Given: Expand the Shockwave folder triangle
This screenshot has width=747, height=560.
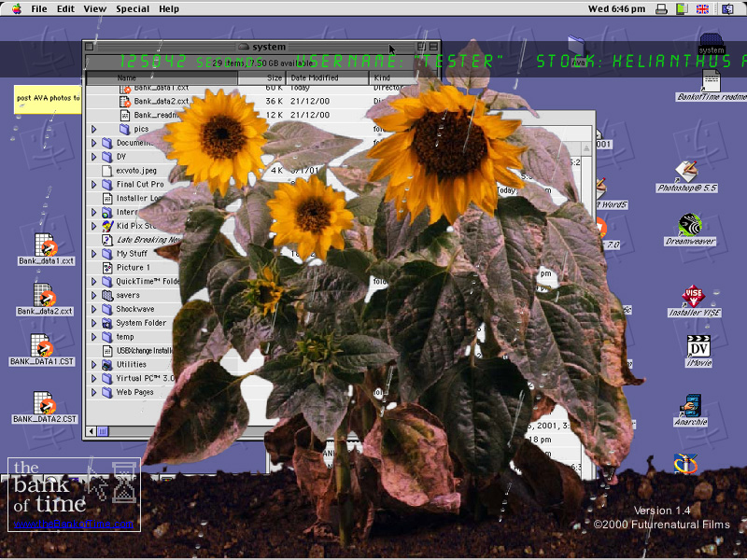Looking at the screenshot, I should (94, 309).
